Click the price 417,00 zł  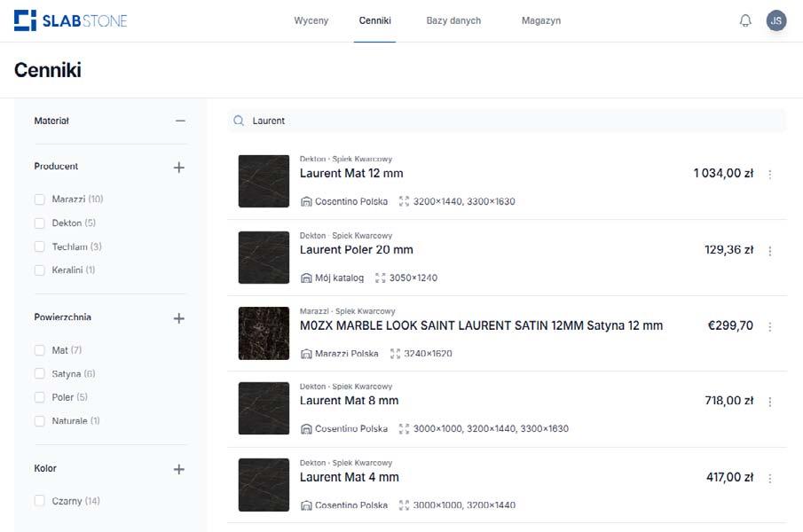click(x=729, y=477)
